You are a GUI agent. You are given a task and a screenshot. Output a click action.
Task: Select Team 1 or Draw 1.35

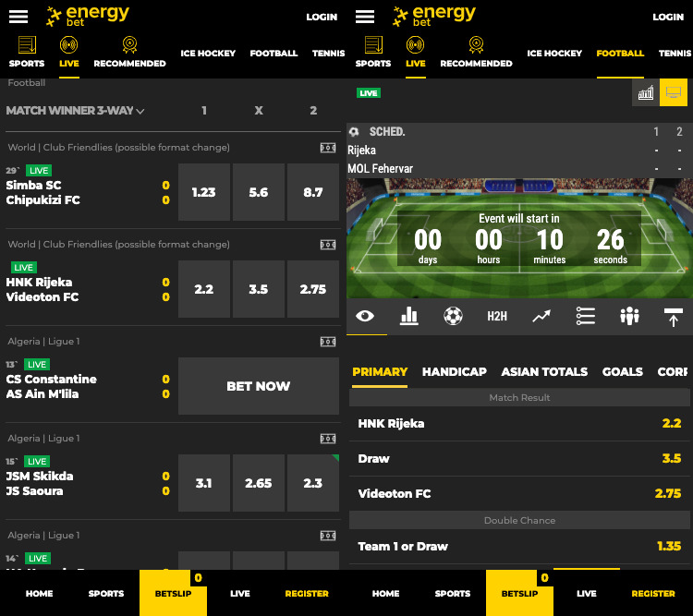pos(519,546)
